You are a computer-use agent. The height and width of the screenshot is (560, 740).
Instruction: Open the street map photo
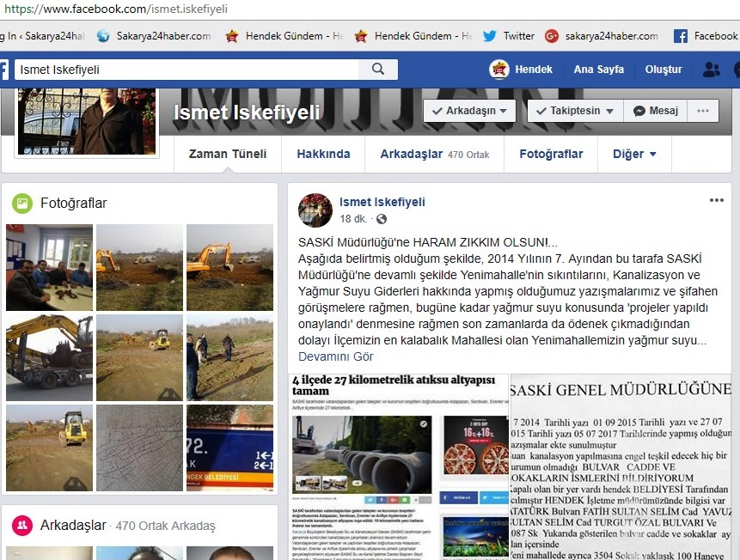pyautogui.click(x=140, y=448)
